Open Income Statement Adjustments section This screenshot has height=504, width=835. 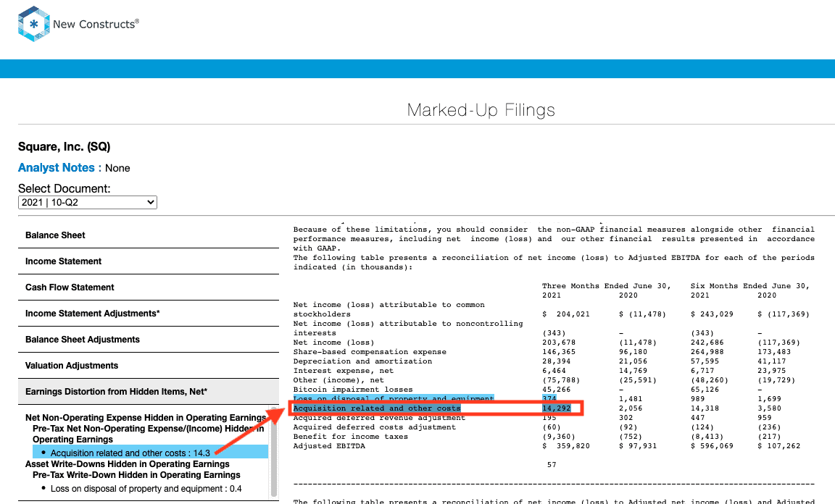pyautogui.click(x=148, y=314)
